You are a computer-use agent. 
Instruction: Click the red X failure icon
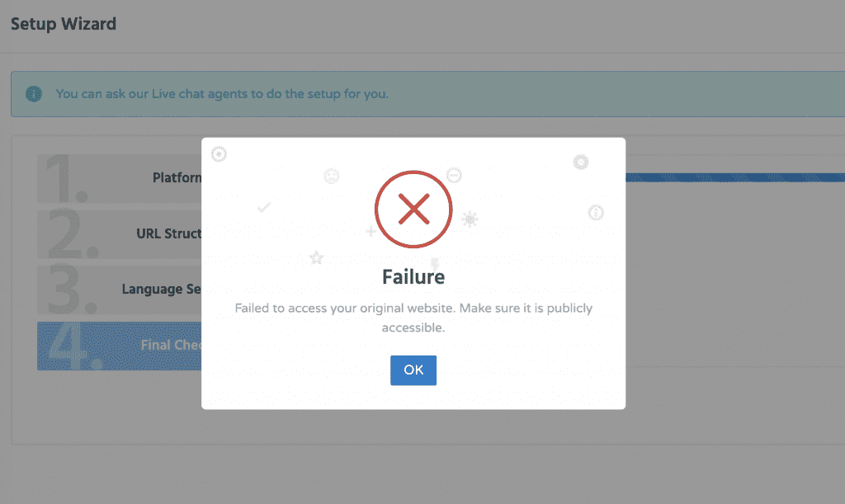click(413, 210)
